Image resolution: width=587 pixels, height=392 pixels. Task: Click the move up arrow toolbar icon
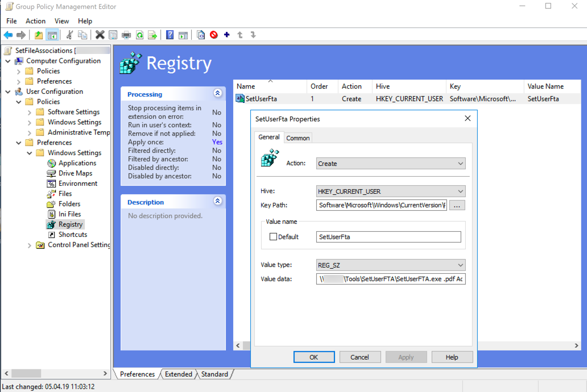click(x=240, y=35)
